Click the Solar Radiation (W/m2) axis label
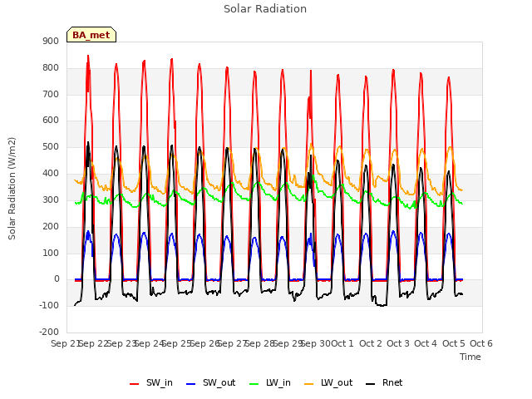Viewport: 532px width, 399px height. click(12, 189)
